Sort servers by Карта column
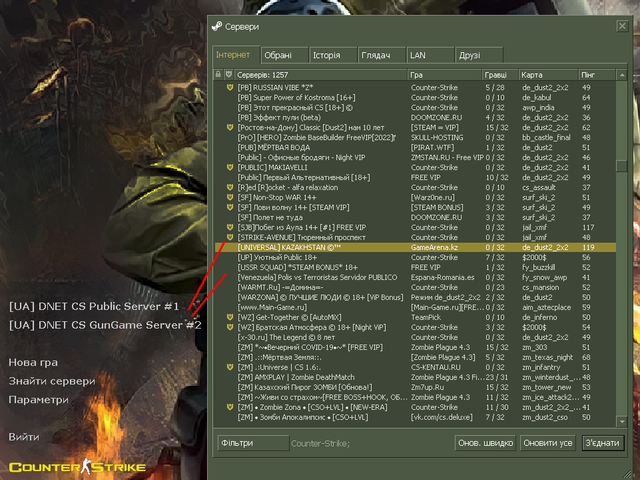Image resolution: width=640 pixels, height=480 pixels. click(548, 75)
